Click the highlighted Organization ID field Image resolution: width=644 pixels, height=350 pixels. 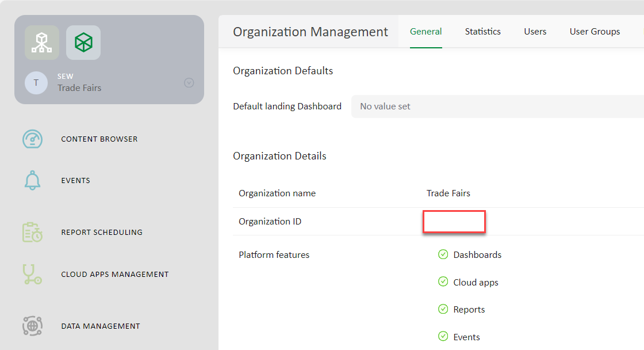[x=454, y=222]
